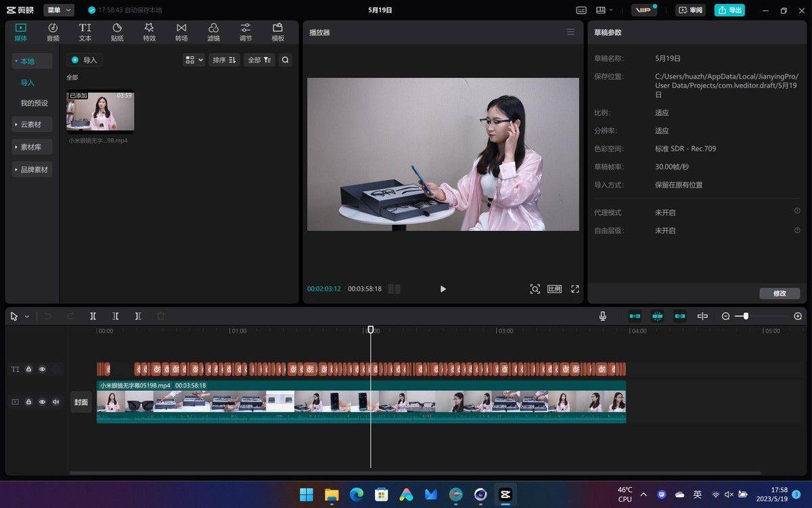Click the microphone voice-over record icon
This screenshot has width=812, height=508.
pos(602,316)
